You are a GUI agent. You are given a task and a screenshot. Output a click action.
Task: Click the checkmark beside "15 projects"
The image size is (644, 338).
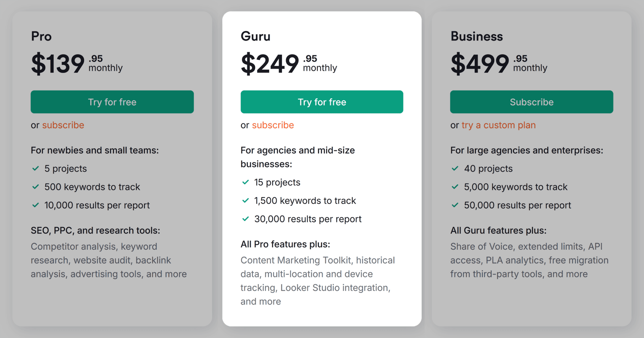coord(245,182)
